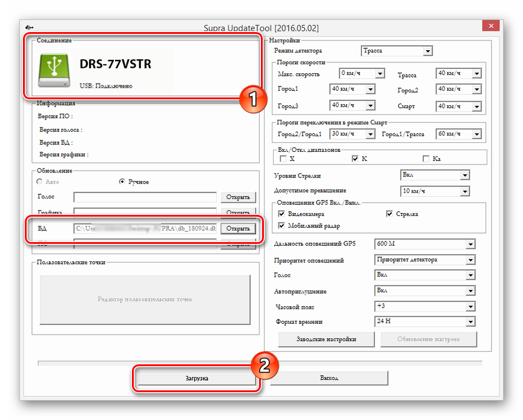Click the USB: Подключено status text
This screenshot has height=420, width=523.
(x=106, y=86)
